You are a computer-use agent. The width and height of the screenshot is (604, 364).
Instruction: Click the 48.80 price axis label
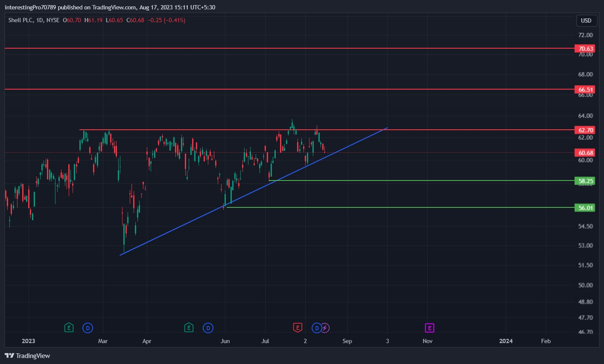pyautogui.click(x=586, y=302)
